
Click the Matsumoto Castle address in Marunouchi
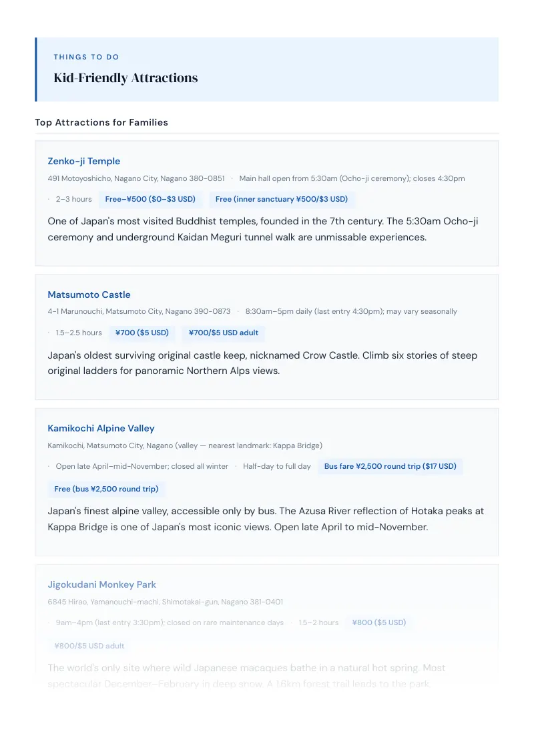tap(140, 311)
